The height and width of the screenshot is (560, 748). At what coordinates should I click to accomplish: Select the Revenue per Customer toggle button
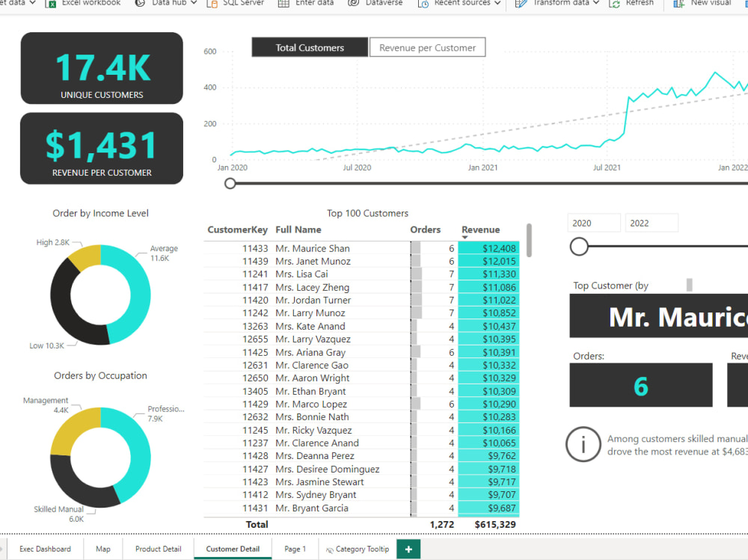point(427,48)
